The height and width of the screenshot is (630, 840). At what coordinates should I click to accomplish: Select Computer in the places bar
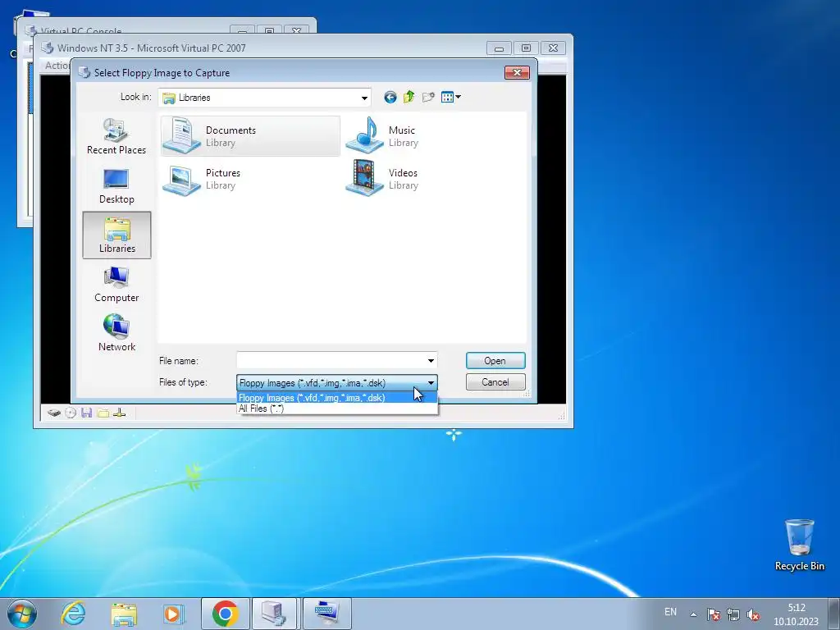116,285
